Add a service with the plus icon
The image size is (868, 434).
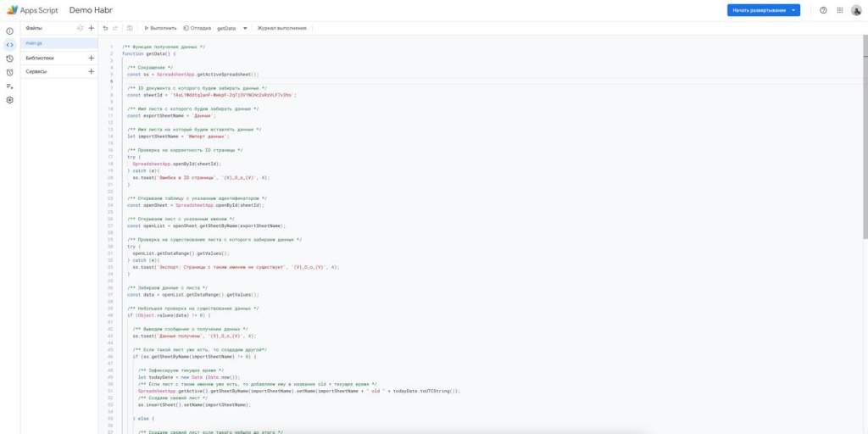92,71
